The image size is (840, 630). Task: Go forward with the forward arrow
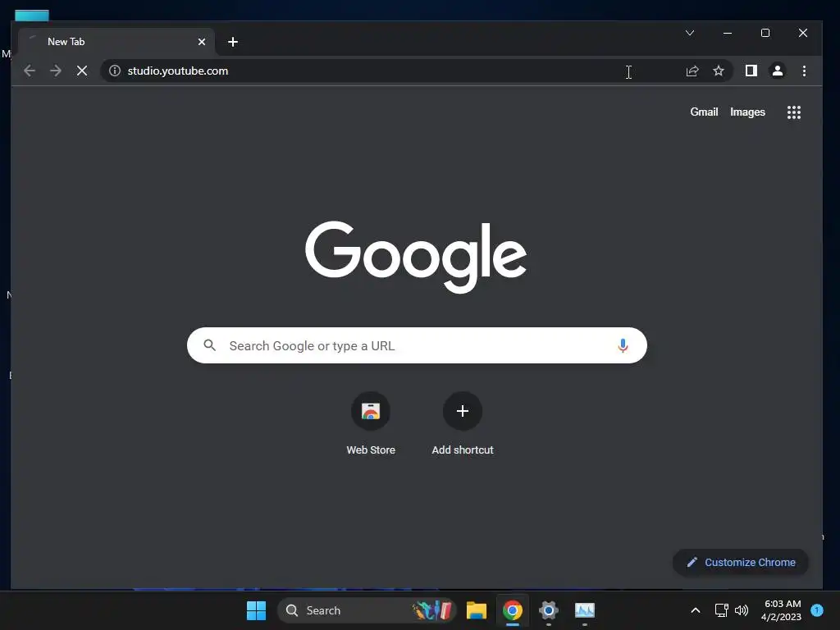click(56, 71)
